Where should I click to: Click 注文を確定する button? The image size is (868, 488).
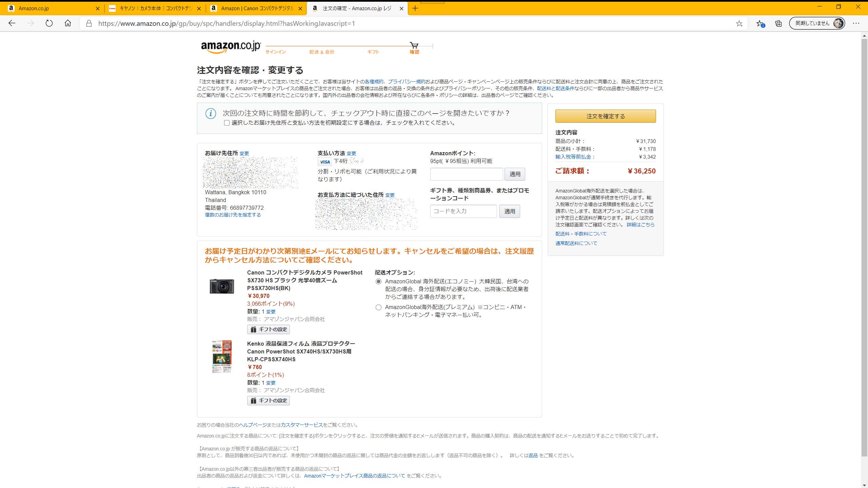(606, 116)
